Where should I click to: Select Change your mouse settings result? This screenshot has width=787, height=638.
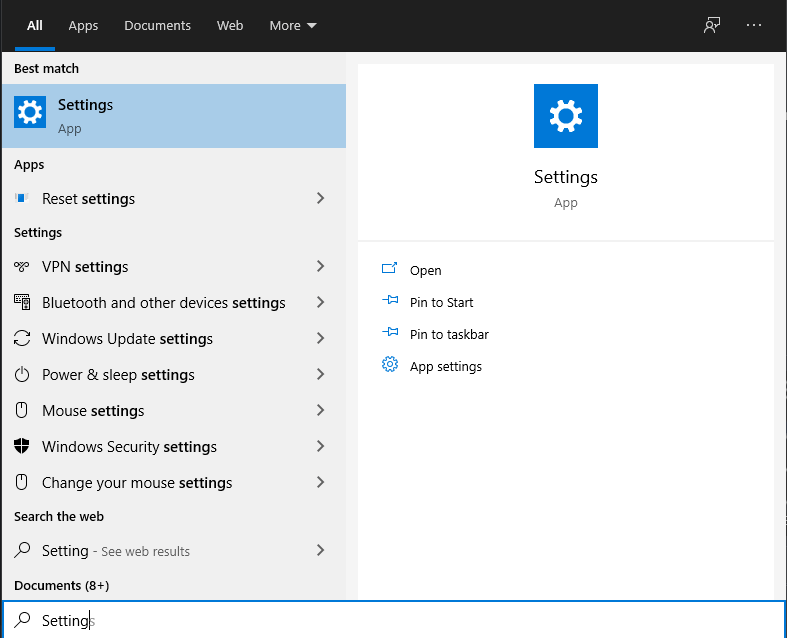pyautogui.click(x=174, y=482)
